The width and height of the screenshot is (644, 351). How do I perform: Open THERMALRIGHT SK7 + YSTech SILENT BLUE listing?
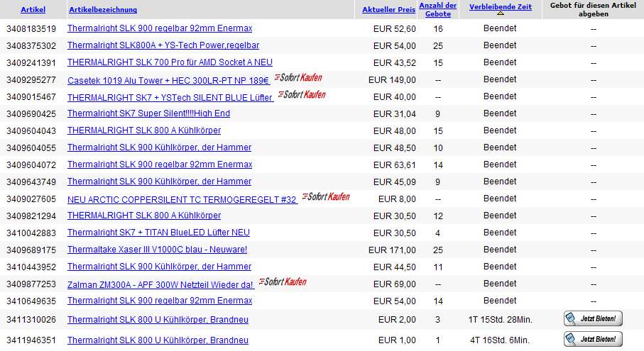(170, 98)
